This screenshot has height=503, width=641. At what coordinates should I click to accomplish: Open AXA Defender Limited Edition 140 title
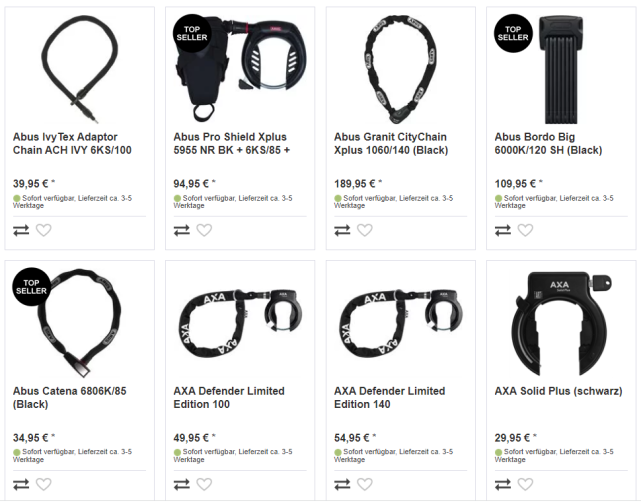coord(389,397)
